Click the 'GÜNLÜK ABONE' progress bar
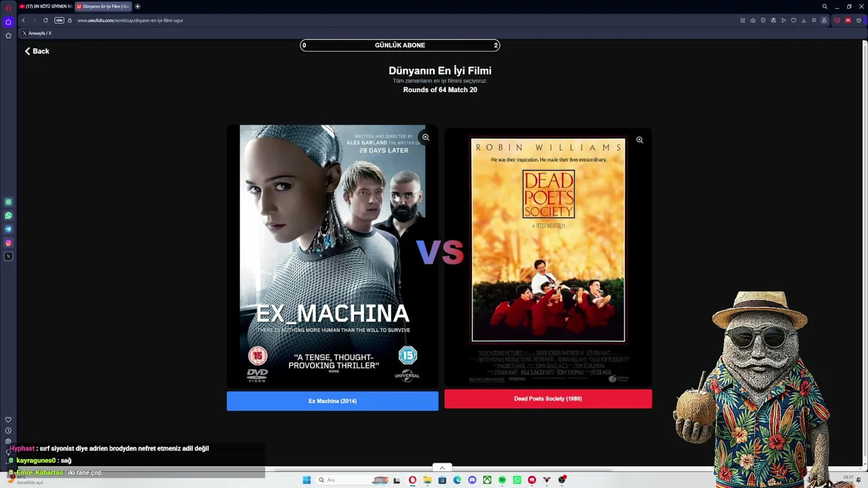The width and height of the screenshot is (868, 488). tap(400, 45)
